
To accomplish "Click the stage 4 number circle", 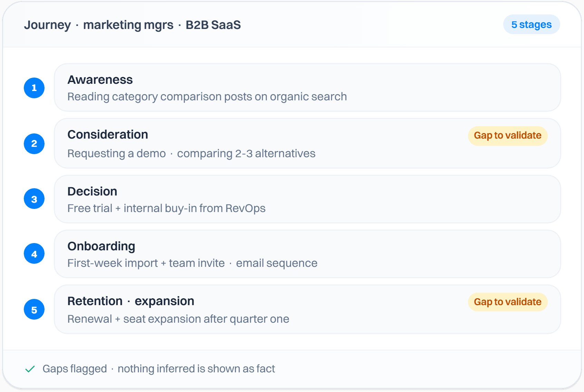I will 34,254.
